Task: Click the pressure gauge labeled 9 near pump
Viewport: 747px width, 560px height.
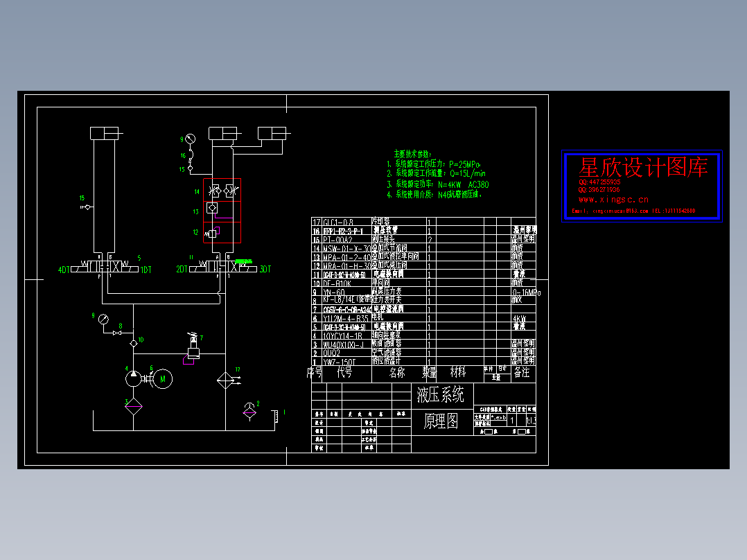Action: point(103,320)
